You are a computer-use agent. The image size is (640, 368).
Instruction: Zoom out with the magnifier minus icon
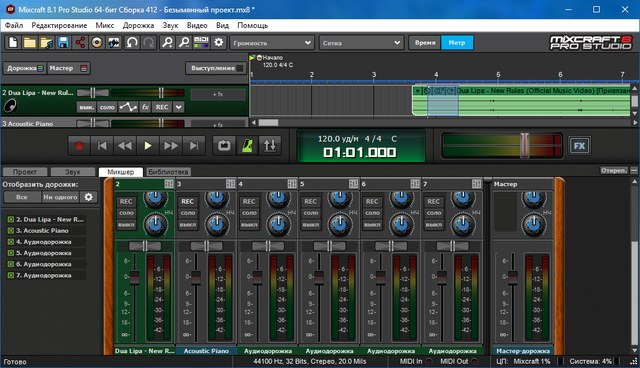[184, 42]
